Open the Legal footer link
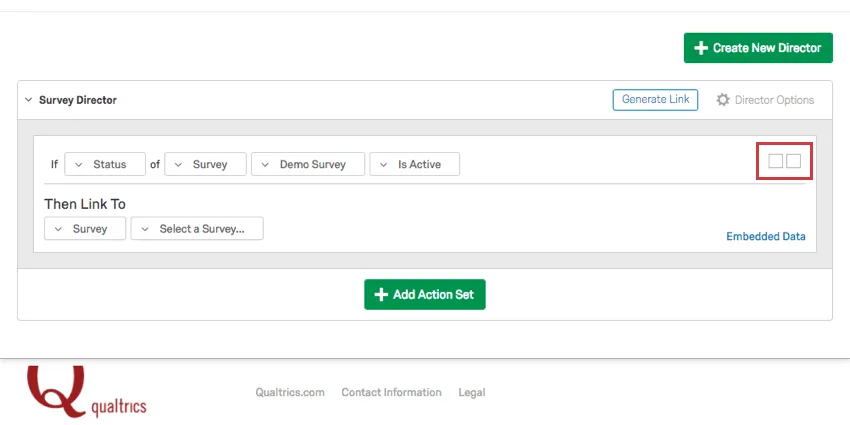Image resolution: width=850 pixels, height=425 pixels. click(472, 393)
